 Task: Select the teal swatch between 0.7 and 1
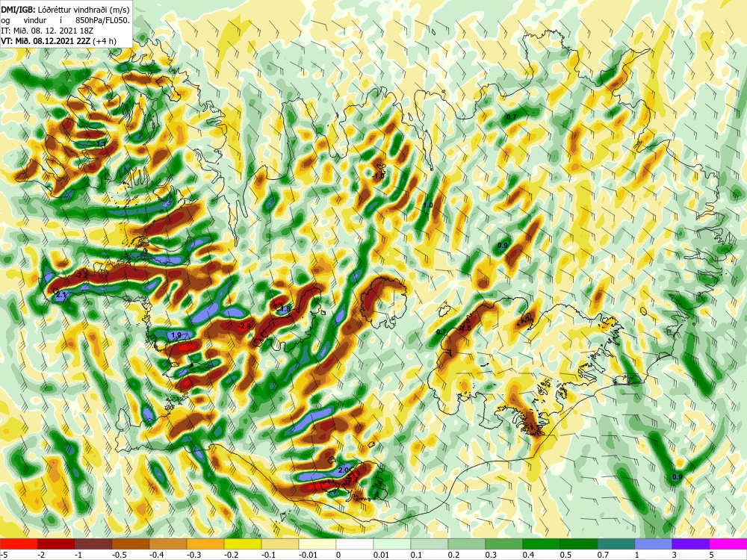(x=616, y=544)
